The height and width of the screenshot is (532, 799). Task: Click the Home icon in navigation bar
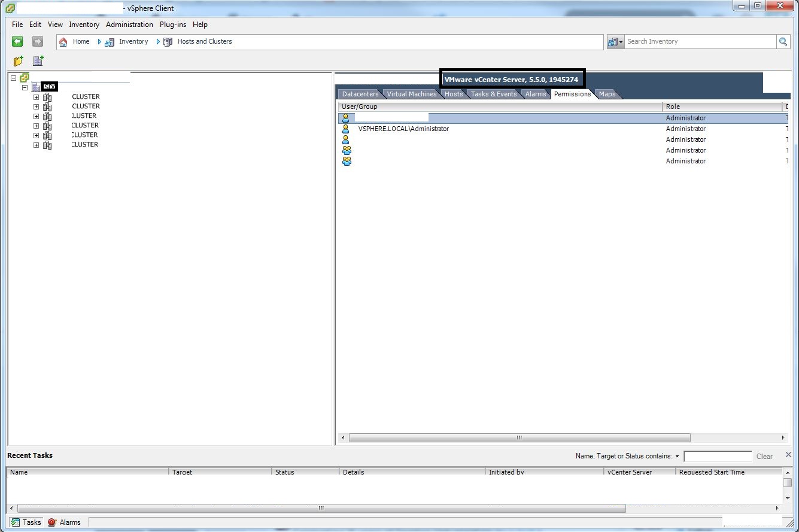(x=63, y=42)
